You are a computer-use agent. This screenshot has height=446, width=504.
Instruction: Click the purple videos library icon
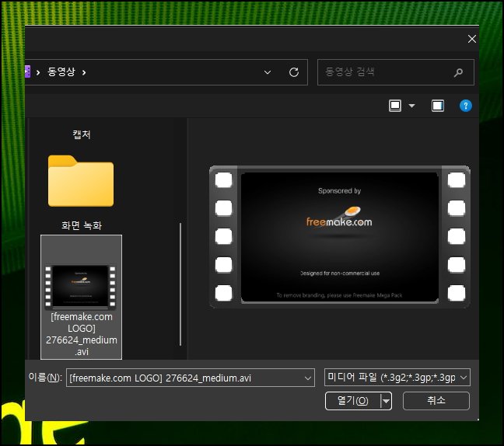[x=28, y=71]
